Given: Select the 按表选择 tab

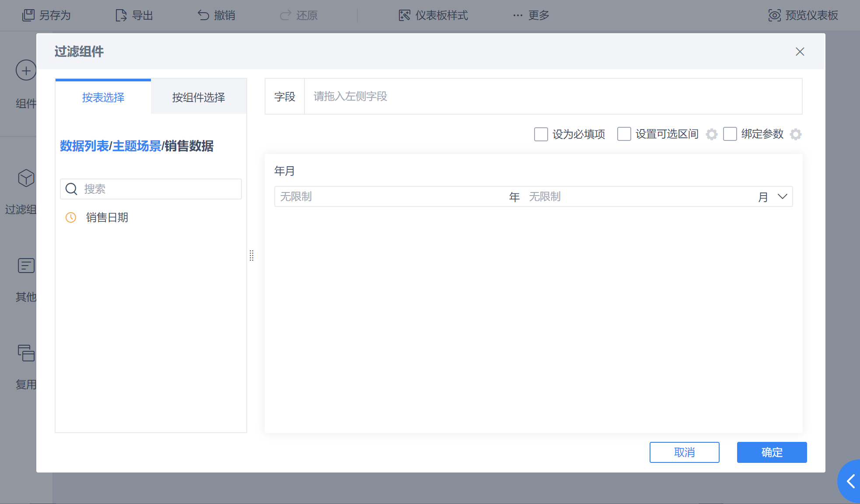Looking at the screenshot, I should point(103,97).
